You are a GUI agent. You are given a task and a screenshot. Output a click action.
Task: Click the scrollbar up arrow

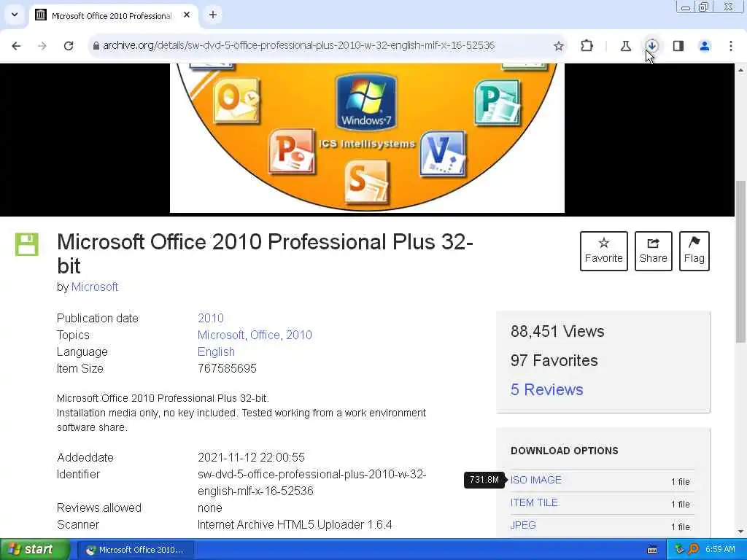tap(740, 70)
